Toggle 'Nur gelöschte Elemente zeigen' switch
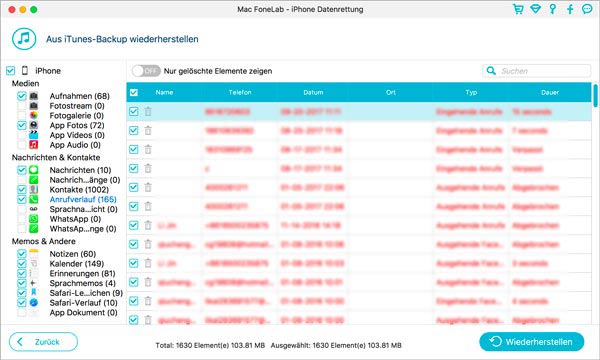Image resolution: width=600 pixels, height=360 pixels. 146,71
